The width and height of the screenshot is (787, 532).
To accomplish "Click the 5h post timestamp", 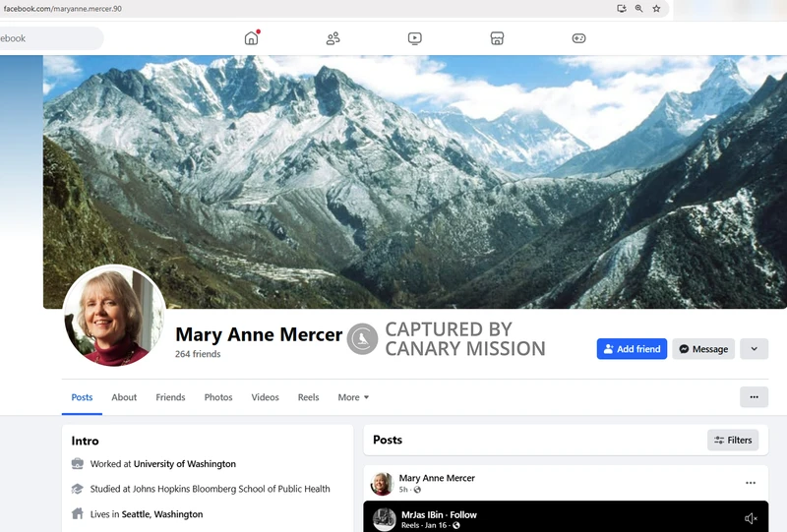I will tap(403, 490).
